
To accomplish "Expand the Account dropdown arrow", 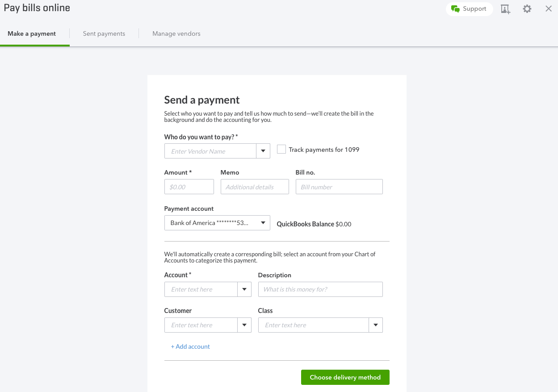I will pos(244,289).
